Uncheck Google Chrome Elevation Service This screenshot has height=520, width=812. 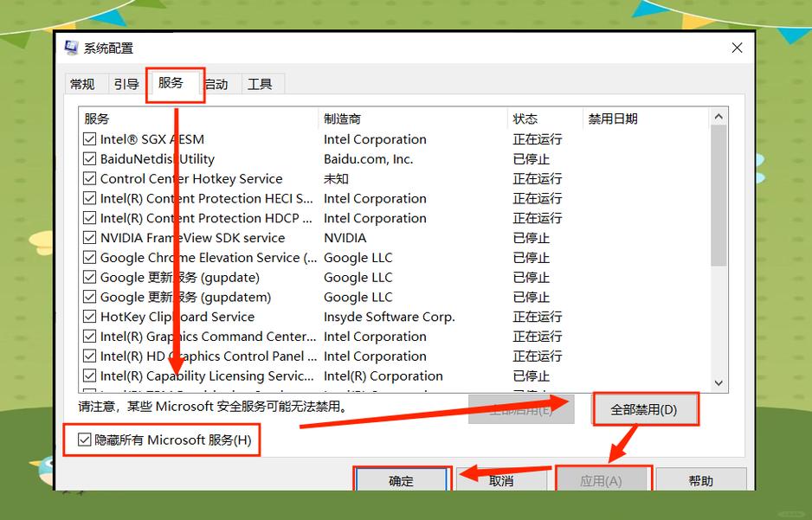pos(89,257)
